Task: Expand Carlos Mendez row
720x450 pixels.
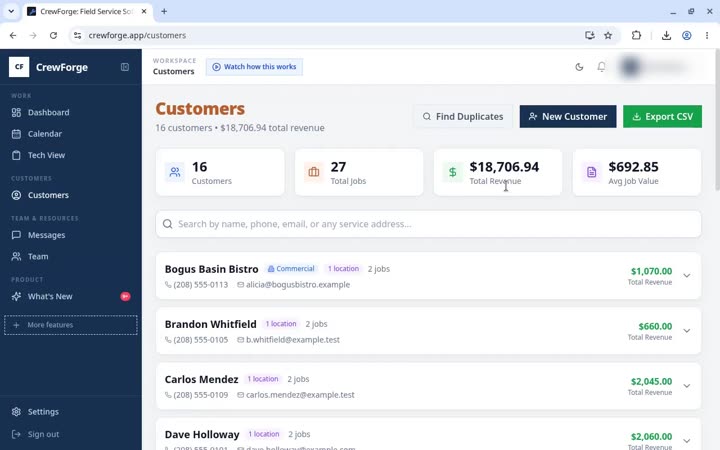Action: pyautogui.click(x=686, y=386)
